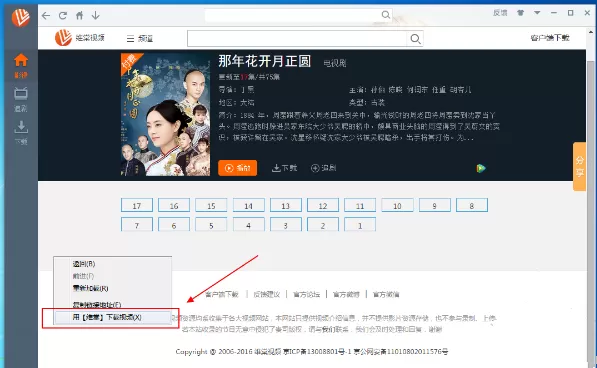This screenshot has height=368, width=597.
Task: Click the colorful Tencent video source icon
Action: coord(481,168)
